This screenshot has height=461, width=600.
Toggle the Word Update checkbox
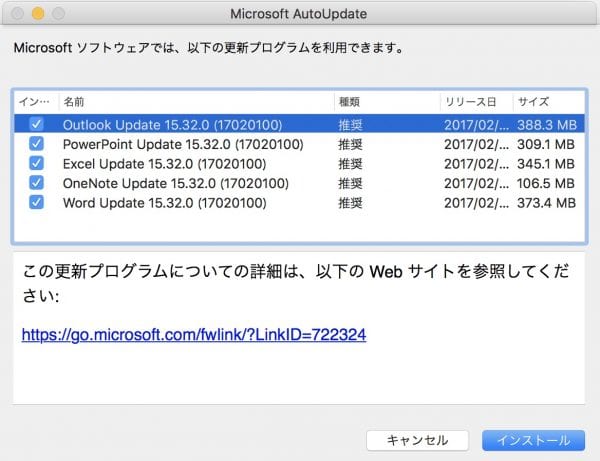(x=36, y=202)
